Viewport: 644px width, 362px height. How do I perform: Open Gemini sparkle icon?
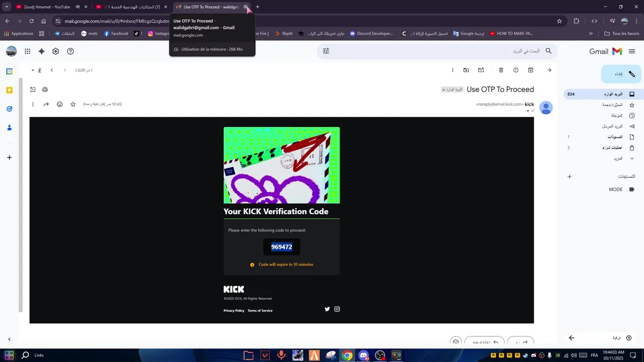tap(41, 51)
